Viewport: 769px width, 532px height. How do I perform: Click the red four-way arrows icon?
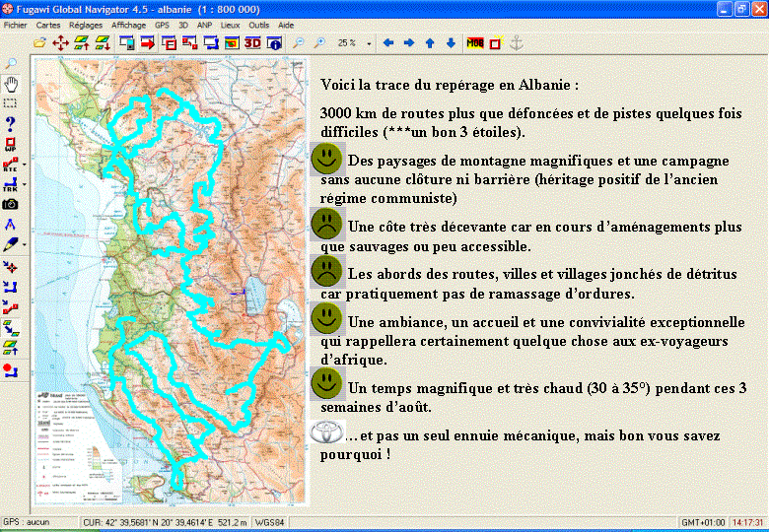coord(61,43)
